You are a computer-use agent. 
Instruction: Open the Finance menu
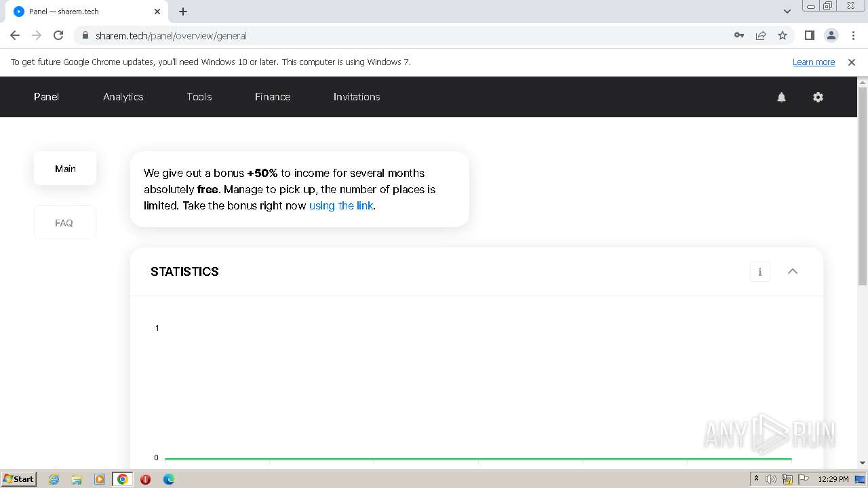coord(273,97)
